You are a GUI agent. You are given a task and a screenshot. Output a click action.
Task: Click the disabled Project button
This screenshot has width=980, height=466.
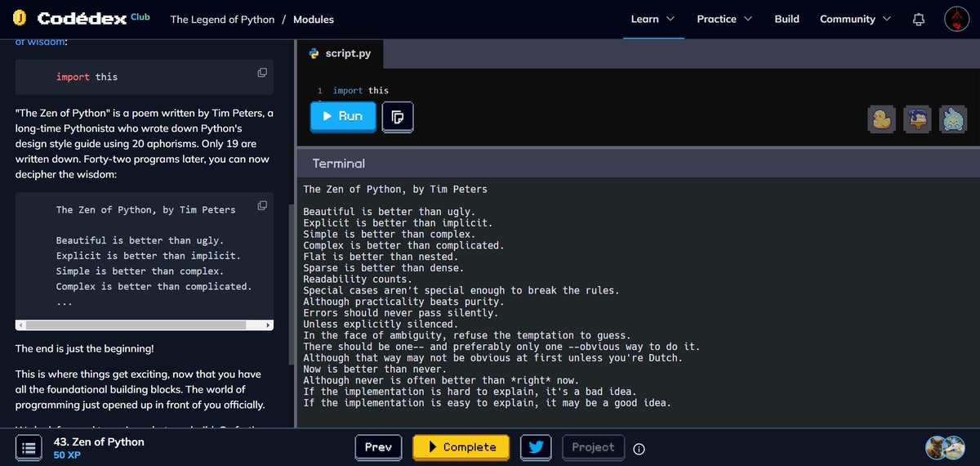click(593, 447)
